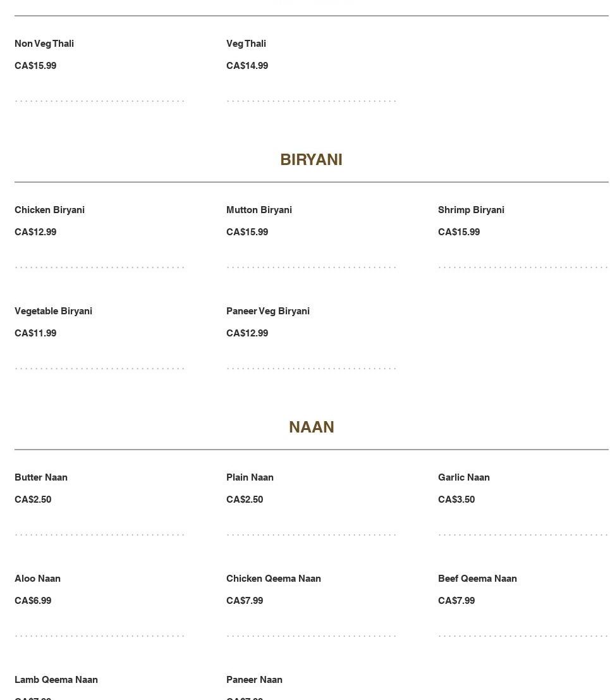Click the price under Garlic Naan
610x700 pixels.
pos(456,500)
